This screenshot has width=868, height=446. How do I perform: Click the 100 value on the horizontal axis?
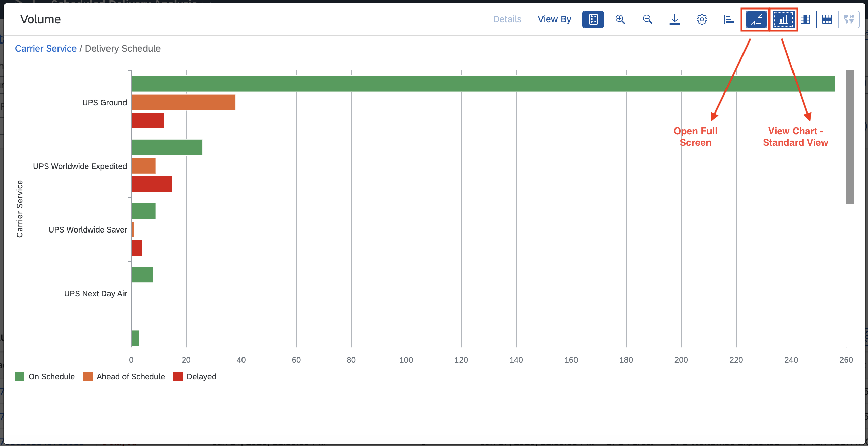tap(406, 360)
